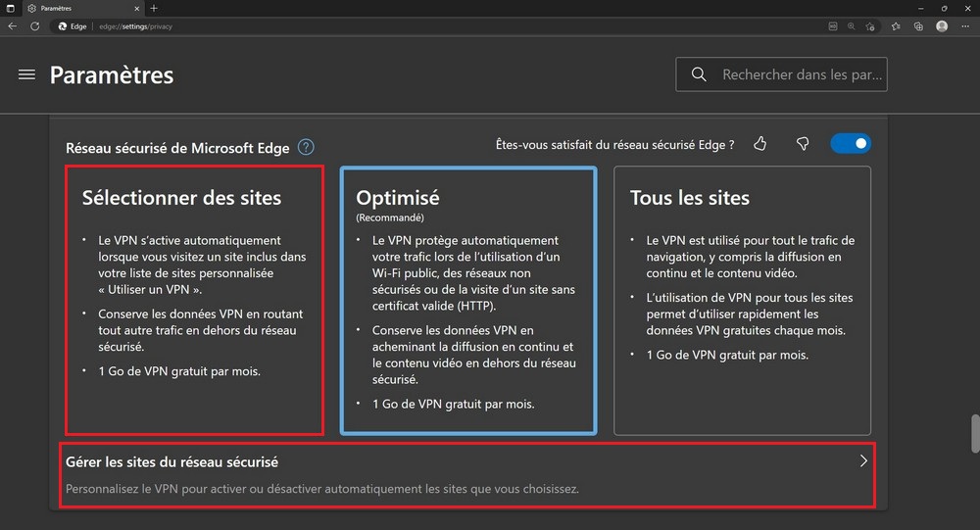Open the Favorites list icon
Screen dimensions: 980x530
(896, 26)
